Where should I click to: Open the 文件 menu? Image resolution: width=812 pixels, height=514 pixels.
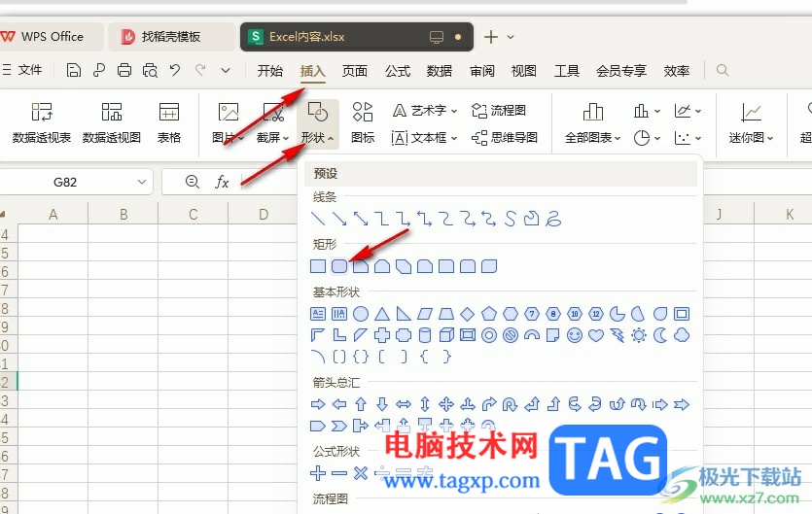coord(21,70)
